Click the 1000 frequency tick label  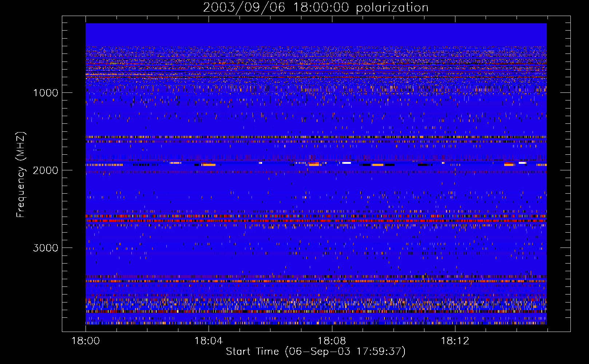[46, 93]
